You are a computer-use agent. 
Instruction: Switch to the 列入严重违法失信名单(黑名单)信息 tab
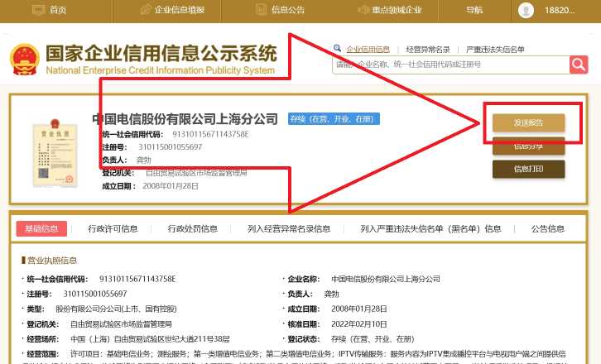(430, 229)
